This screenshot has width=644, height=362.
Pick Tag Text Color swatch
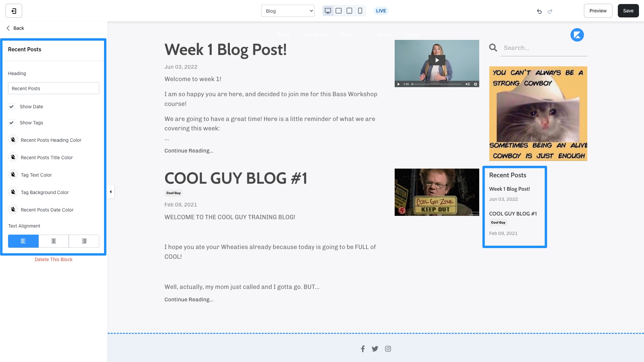[13, 175]
